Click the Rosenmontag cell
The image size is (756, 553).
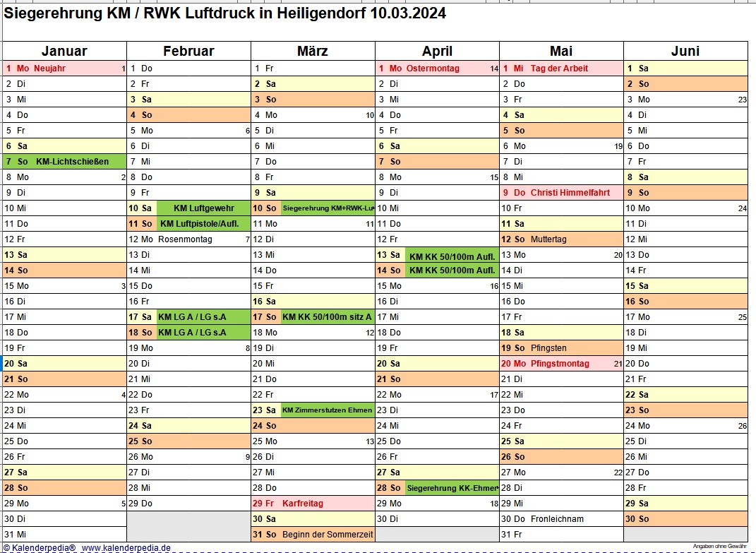[x=186, y=239]
